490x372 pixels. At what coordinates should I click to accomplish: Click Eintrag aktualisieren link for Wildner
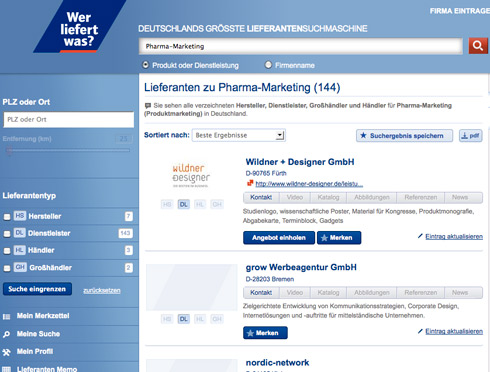[x=454, y=236]
